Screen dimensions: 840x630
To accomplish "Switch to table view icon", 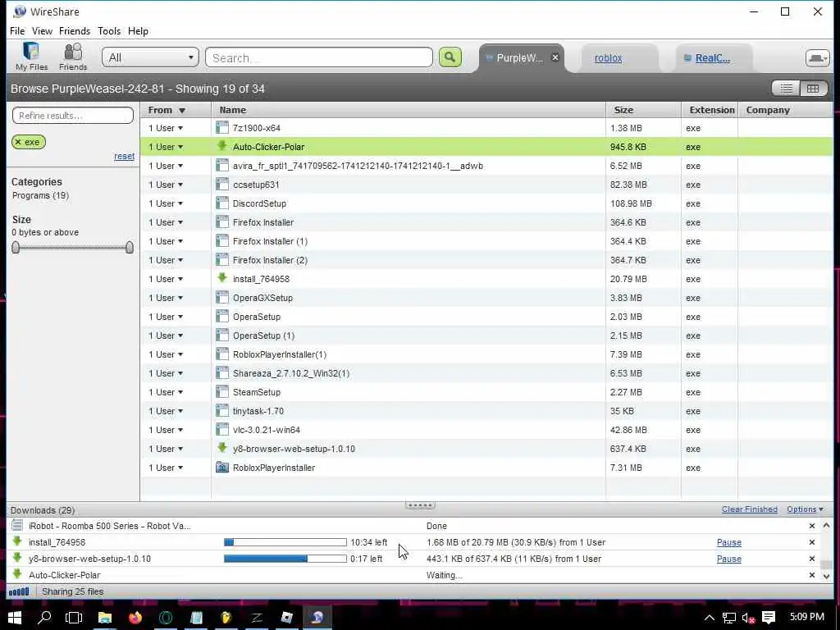I will [813, 89].
